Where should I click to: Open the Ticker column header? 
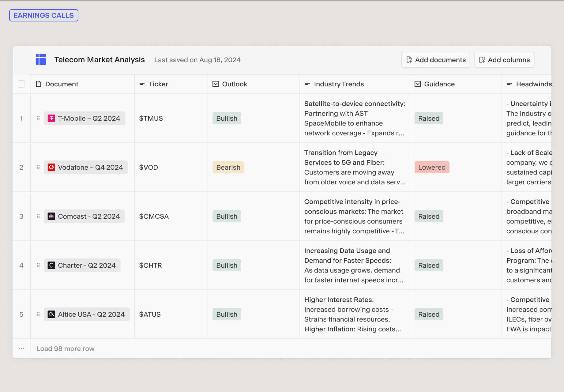pos(171,84)
